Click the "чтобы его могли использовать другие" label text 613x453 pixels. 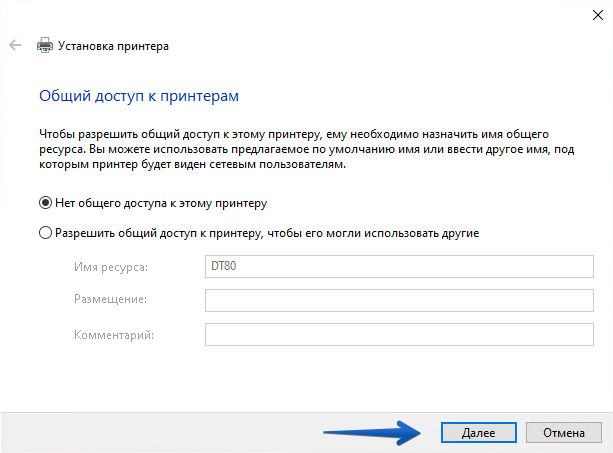pos(400,233)
